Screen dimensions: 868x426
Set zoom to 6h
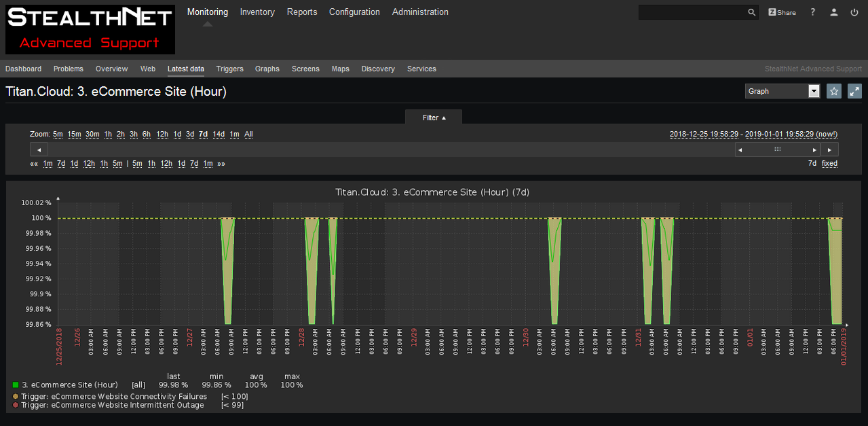tap(147, 135)
